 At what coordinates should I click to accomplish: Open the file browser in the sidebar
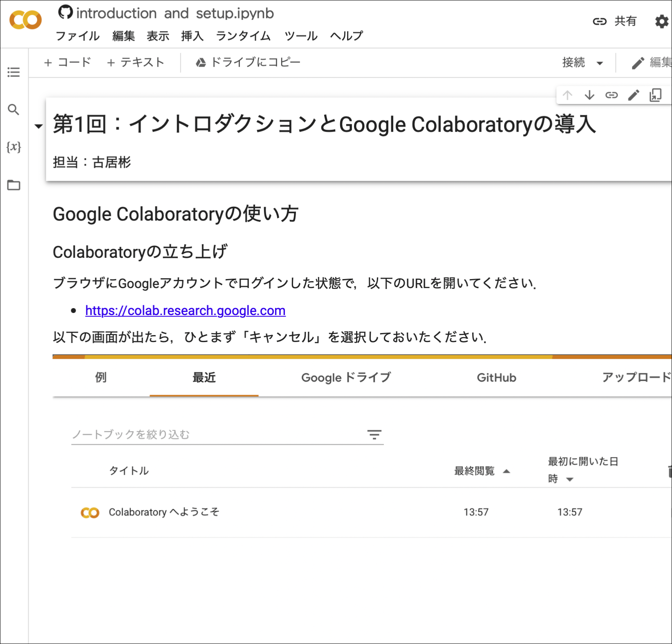(13, 185)
